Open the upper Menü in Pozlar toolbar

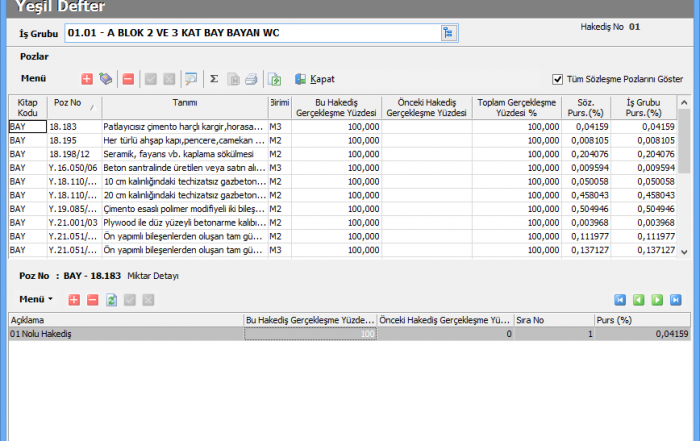click(x=34, y=77)
